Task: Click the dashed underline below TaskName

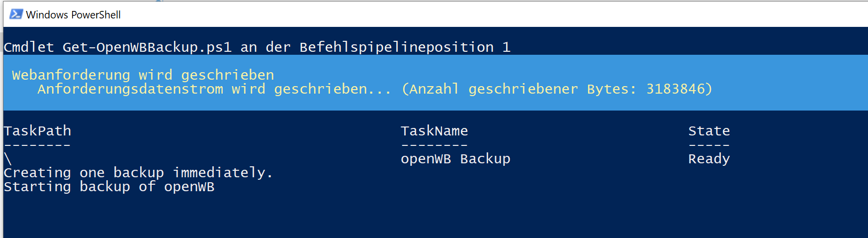Action: (434, 145)
